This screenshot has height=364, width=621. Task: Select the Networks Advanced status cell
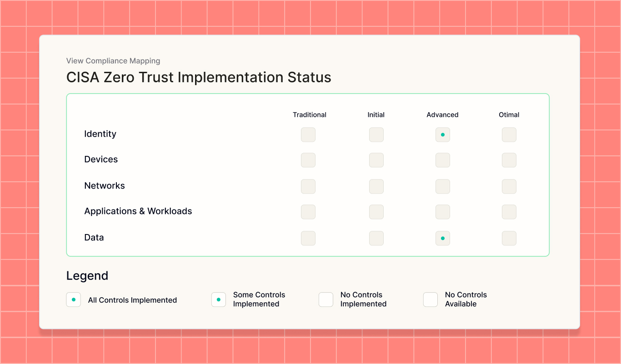pyautogui.click(x=443, y=186)
